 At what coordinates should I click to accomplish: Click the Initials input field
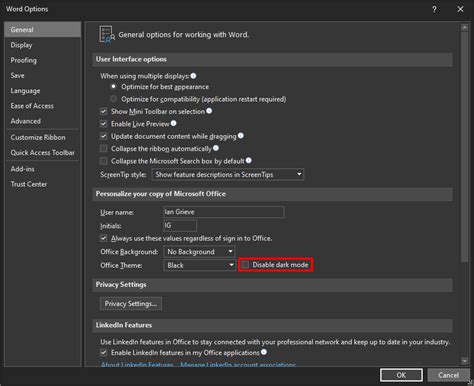tap(180, 226)
